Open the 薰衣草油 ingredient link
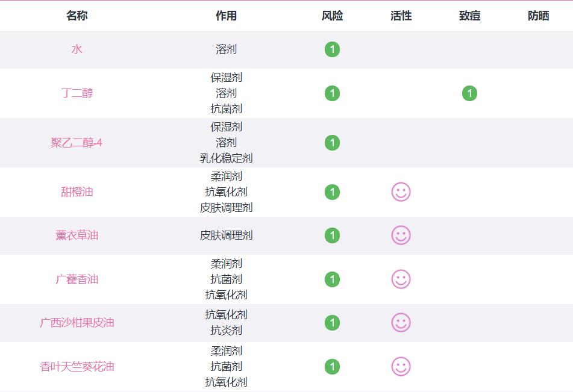The image size is (573, 392). (x=77, y=235)
